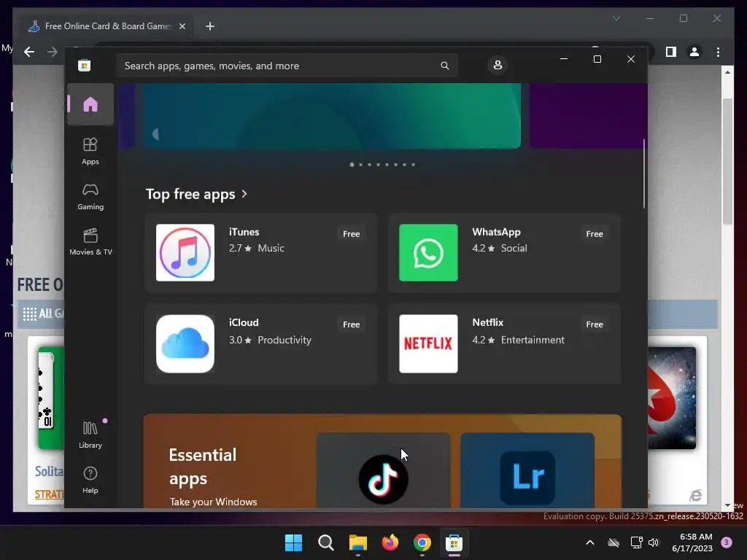The image size is (747, 560).
Task: Open File Explorer from taskbar
Action: pyautogui.click(x=357, y=542)
